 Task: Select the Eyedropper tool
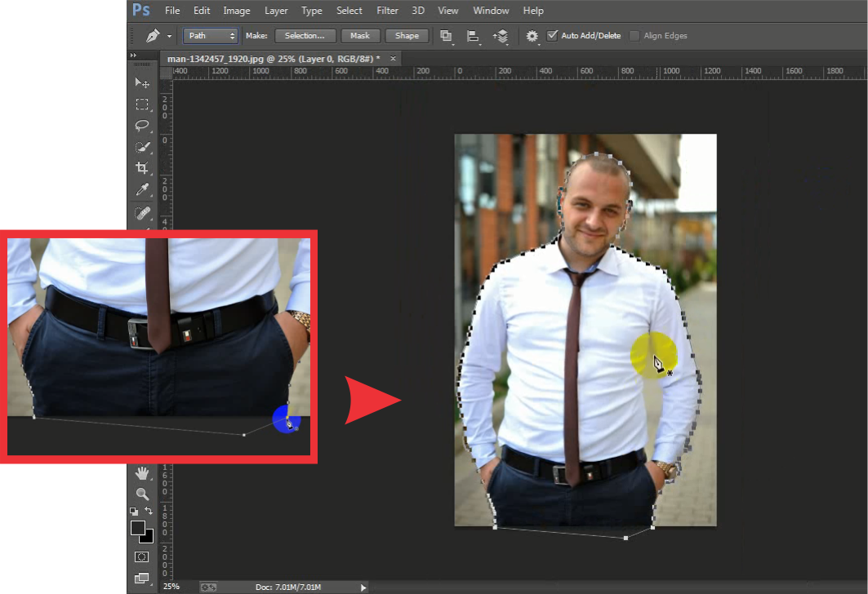pyautogui.click(x=142, y=189)
